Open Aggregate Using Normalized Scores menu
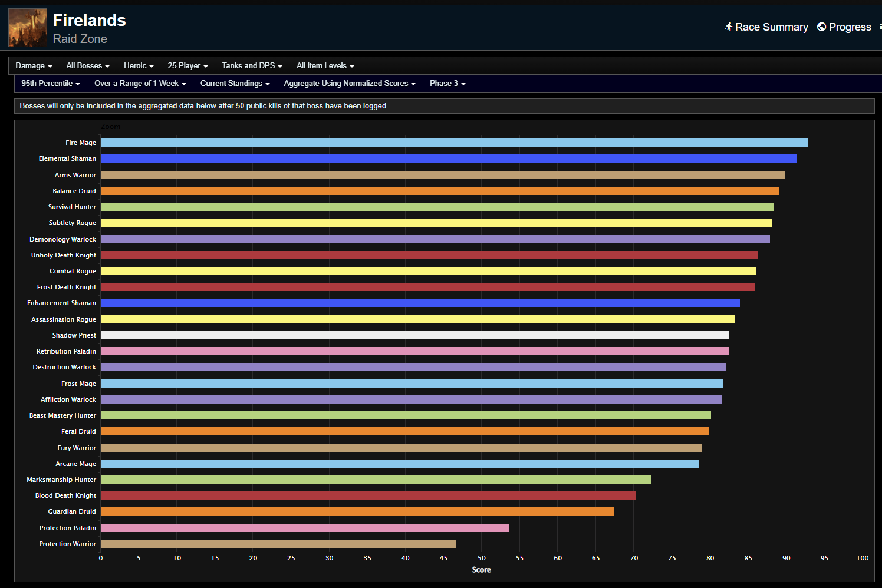Screen dimensions: 882x588 click(349, 84)
